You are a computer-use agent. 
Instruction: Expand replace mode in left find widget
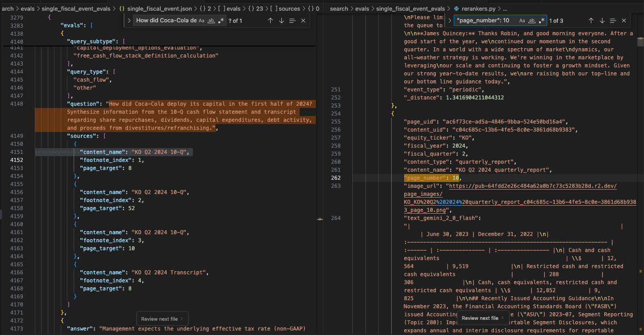pyautogui.click(x=129, y=21)
